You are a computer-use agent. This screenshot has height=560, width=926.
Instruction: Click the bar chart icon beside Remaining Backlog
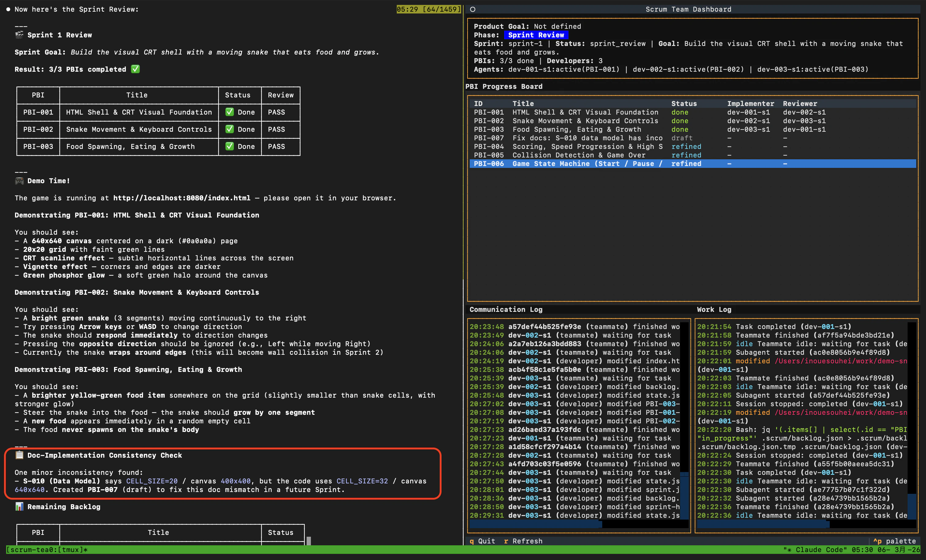(19, 507)
